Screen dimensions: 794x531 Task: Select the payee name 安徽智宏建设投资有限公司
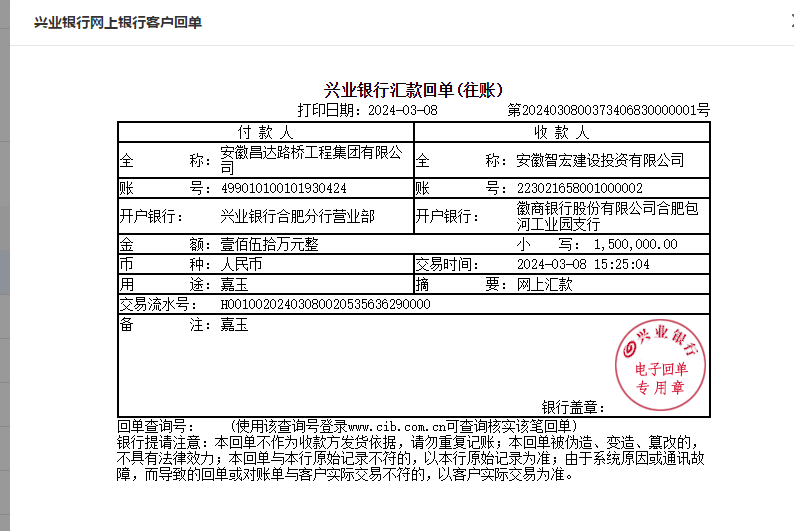pyautogui.click(x=600, y=160)
